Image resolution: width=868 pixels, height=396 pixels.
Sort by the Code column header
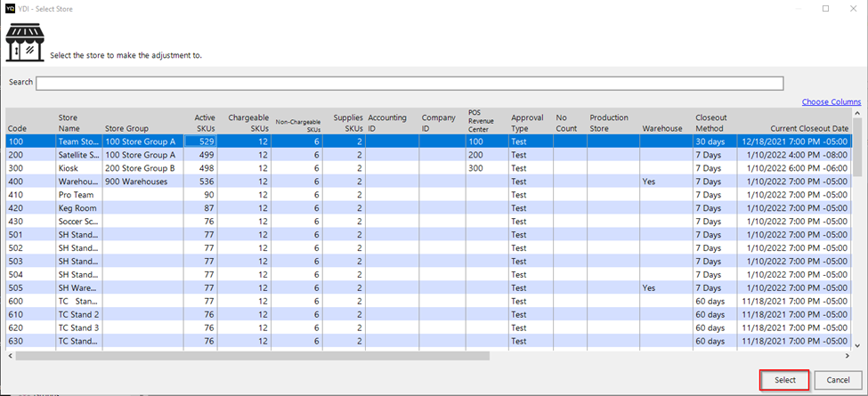(x=17, y=128)
